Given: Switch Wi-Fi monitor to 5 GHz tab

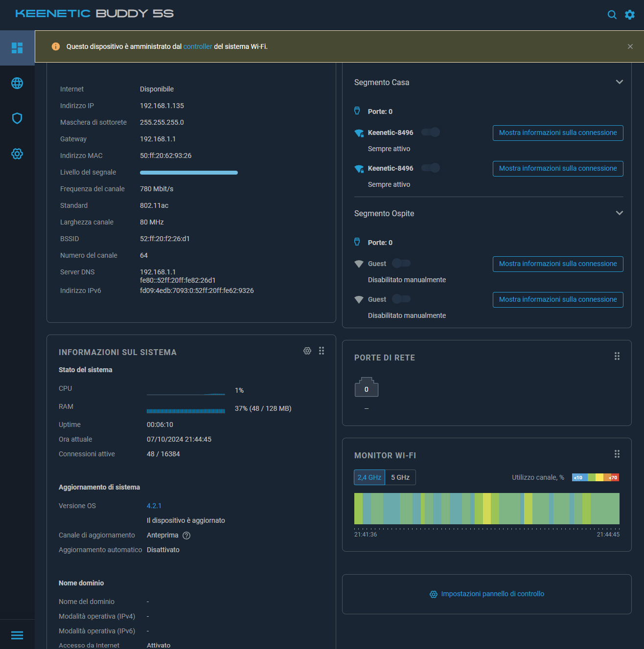Looking at the screenshot, I should (400, 477).
